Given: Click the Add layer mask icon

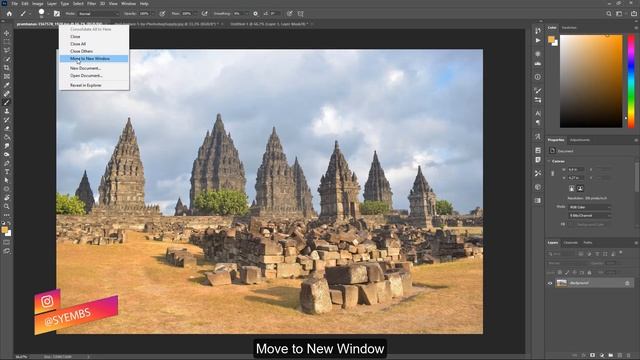Looking at the screenshot, I should tap(592, 356).
